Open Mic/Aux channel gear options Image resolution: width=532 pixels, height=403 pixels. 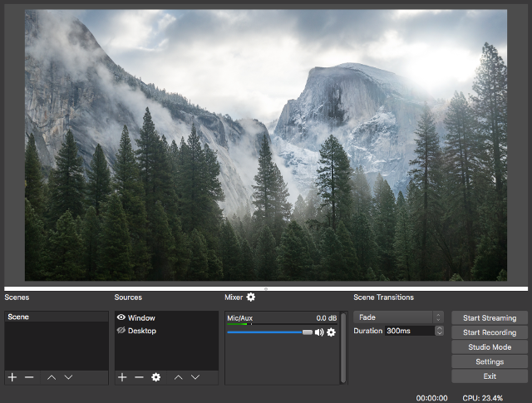(331, 332)
